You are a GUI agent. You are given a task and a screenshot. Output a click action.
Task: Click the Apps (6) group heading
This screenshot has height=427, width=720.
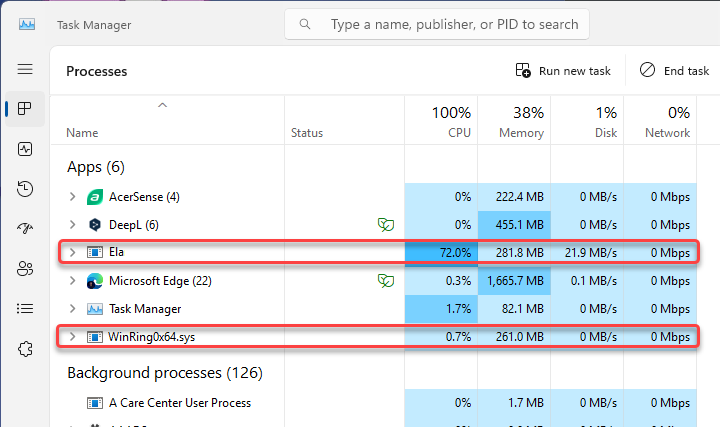click(96, 167)
